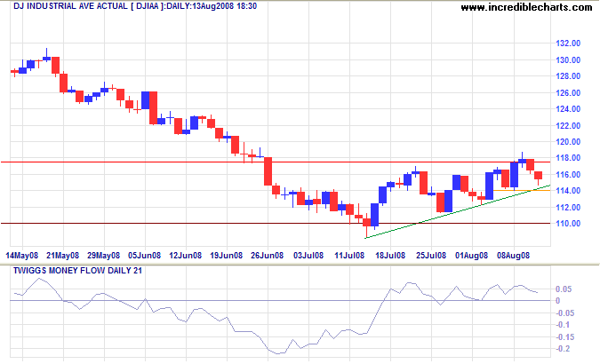The width and height of the screenshot is (600, 364).
Task: Click the 126.00 price axis label
Action: (x=568, y=93)
